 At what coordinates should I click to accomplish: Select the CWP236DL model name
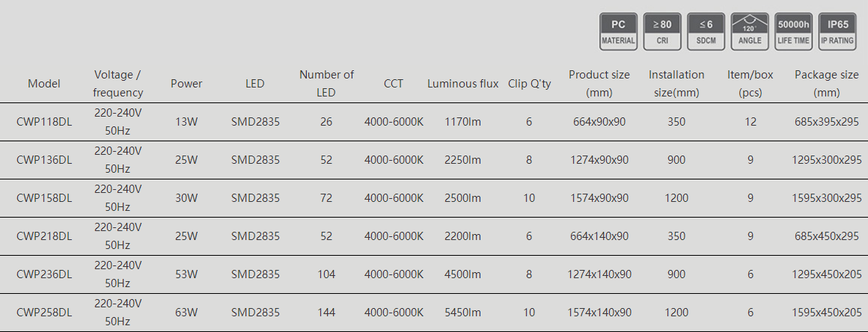[44, 274]
